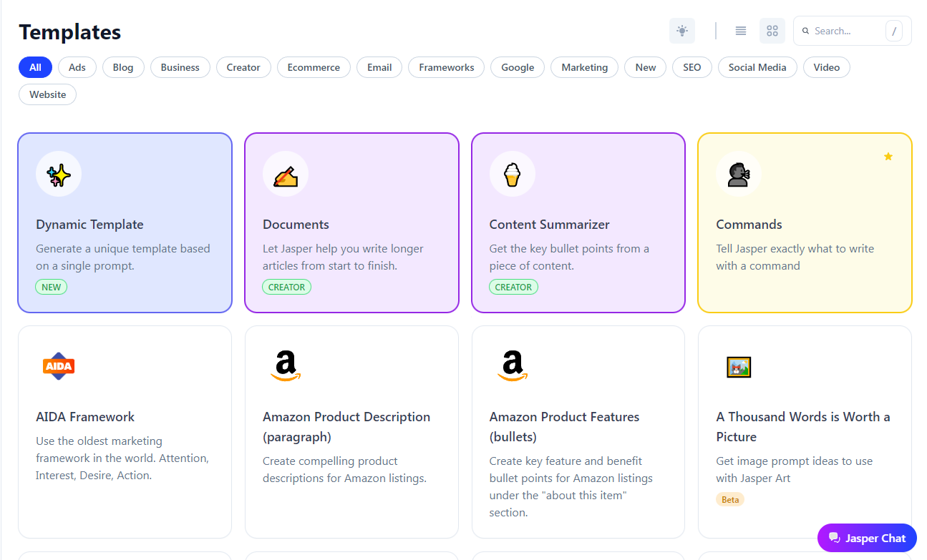This screenshot has height=560, width=927.
Task: Click the Beta badge on Thousand Words card
Action: coord(730,499)
